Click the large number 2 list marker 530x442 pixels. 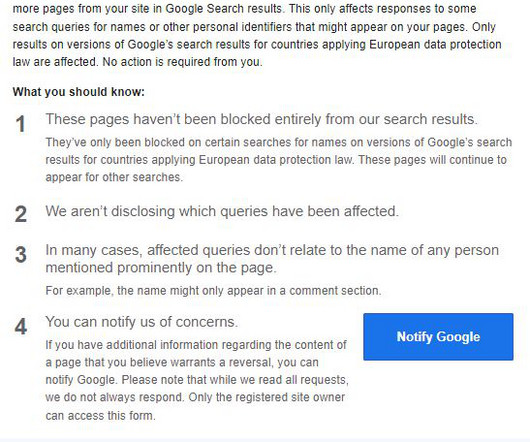(x=21, y=214)
